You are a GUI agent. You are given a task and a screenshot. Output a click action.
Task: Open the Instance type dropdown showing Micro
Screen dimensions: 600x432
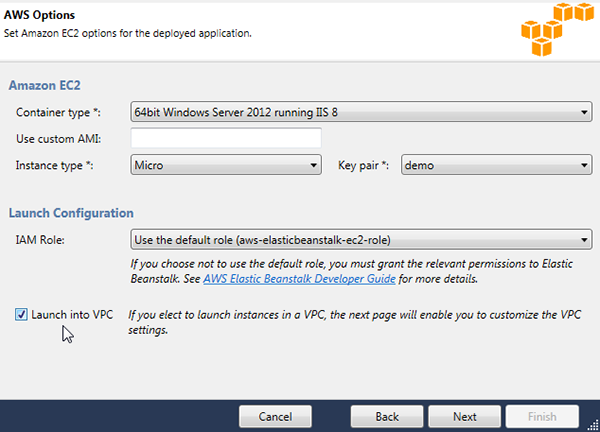(x=226, y=165)
